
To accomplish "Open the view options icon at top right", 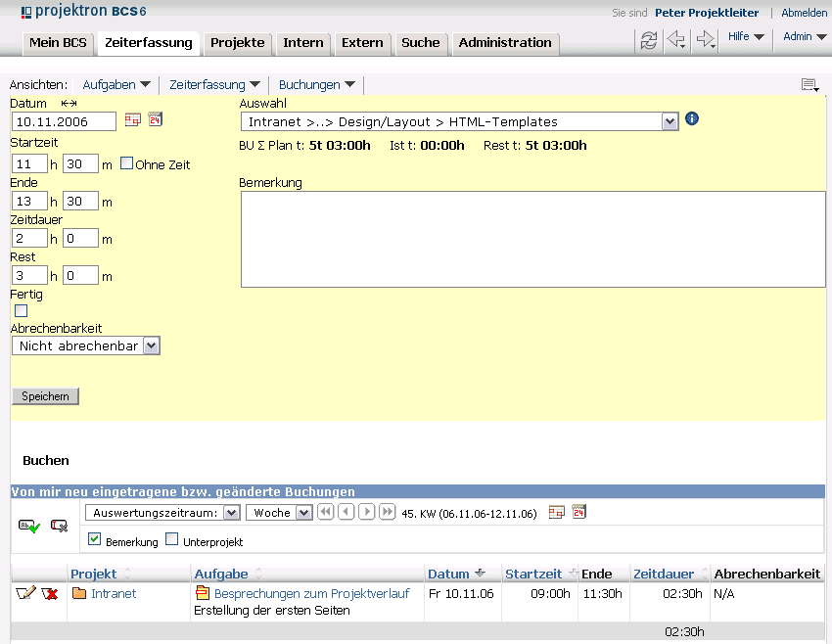I will 810,84.
